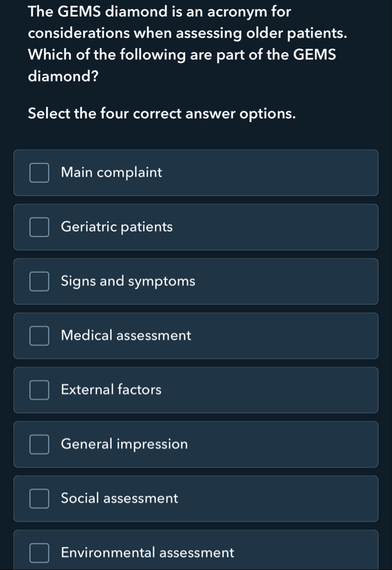
Task: Click the "Medical assessment" label text
Action: coord(126,336)
